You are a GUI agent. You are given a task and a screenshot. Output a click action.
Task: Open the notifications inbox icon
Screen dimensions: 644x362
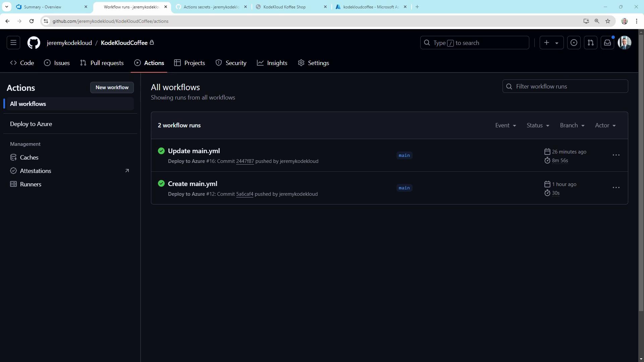[x=607, y=43]
